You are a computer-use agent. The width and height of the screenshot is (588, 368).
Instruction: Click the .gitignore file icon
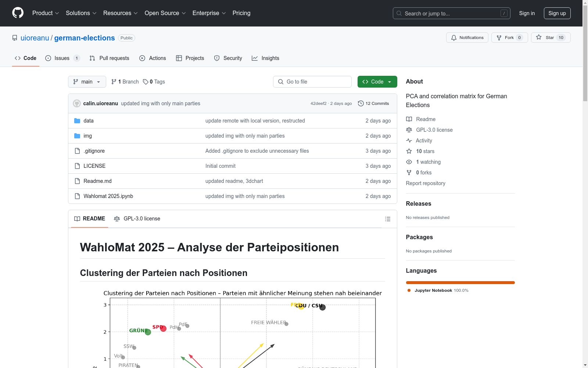coord(77,151)
